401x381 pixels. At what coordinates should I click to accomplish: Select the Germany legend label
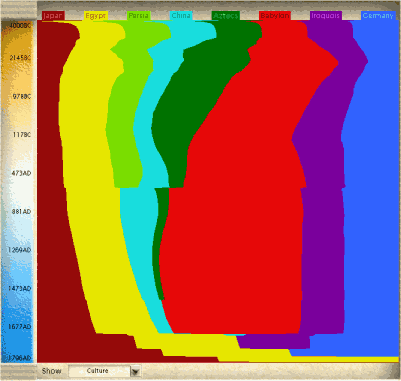click(378, 16)
